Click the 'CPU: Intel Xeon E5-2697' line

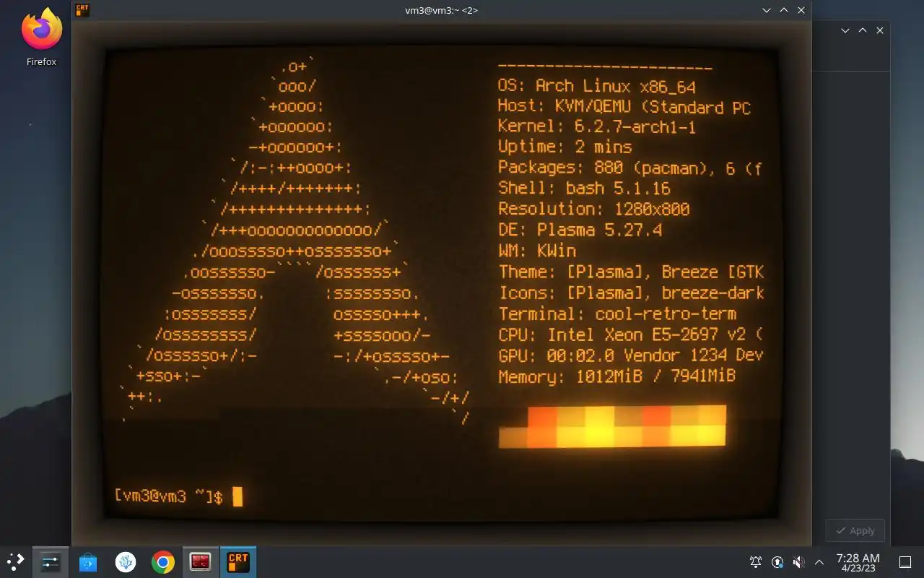[x=630, y=335]
